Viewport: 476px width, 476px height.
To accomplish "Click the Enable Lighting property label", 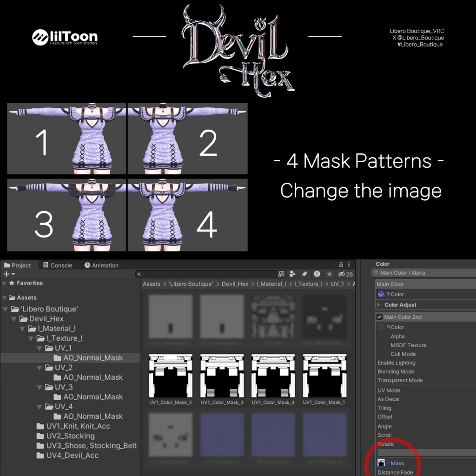I will (396, 363).
